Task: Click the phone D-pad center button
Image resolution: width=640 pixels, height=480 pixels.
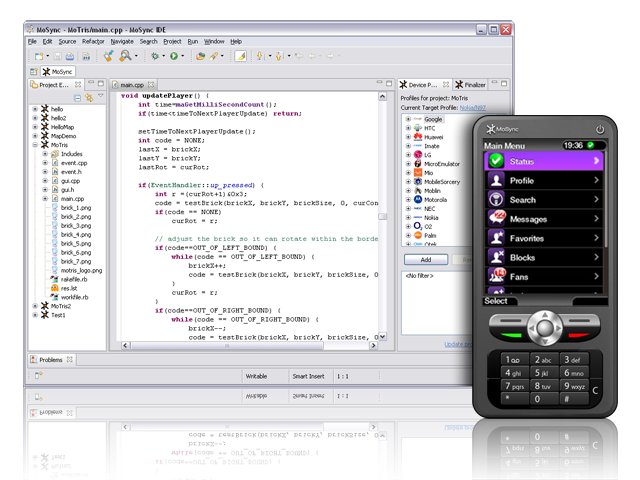Action: point(545,327)
